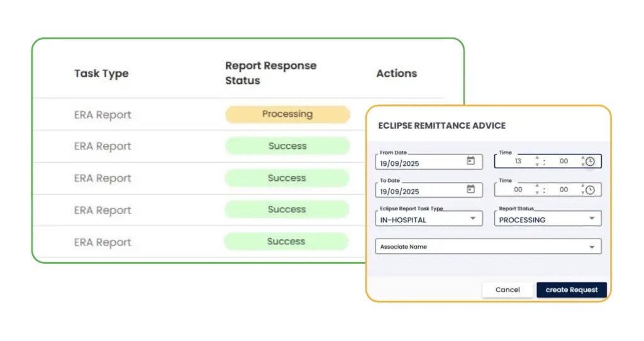Select the From Date input field
Image resolution: width=644 pixels, height=341 pixels.
[x=429, y=162]
